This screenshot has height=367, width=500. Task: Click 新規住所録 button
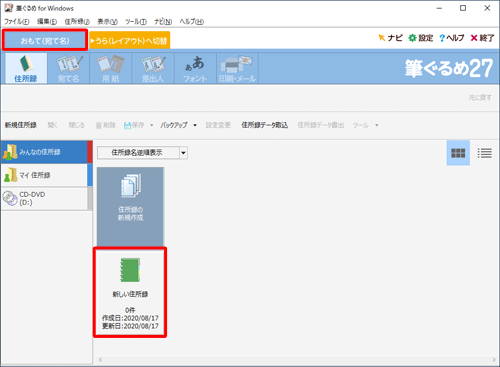[21, 125]
